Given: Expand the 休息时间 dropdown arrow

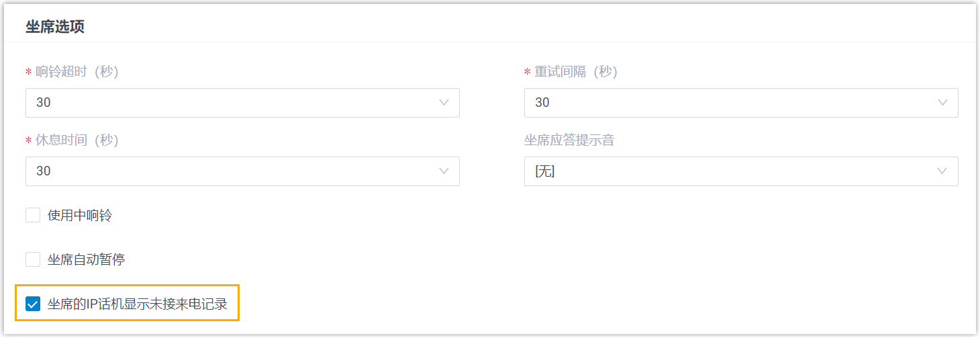Looking at the screenshot, I should point(444,171).
